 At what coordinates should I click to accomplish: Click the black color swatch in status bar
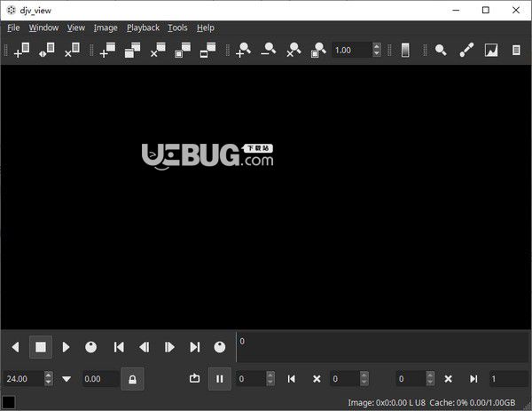(9, 402)
